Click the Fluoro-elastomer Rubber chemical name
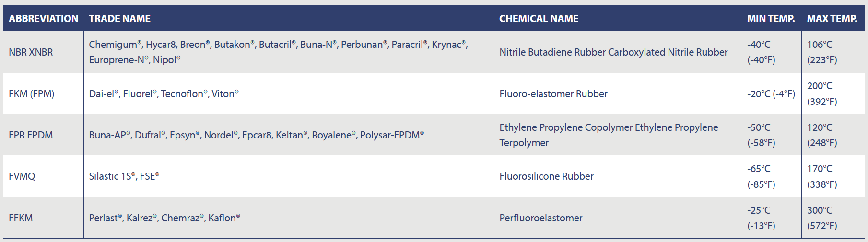Viewport: 868px width, 242px height. 553,94
